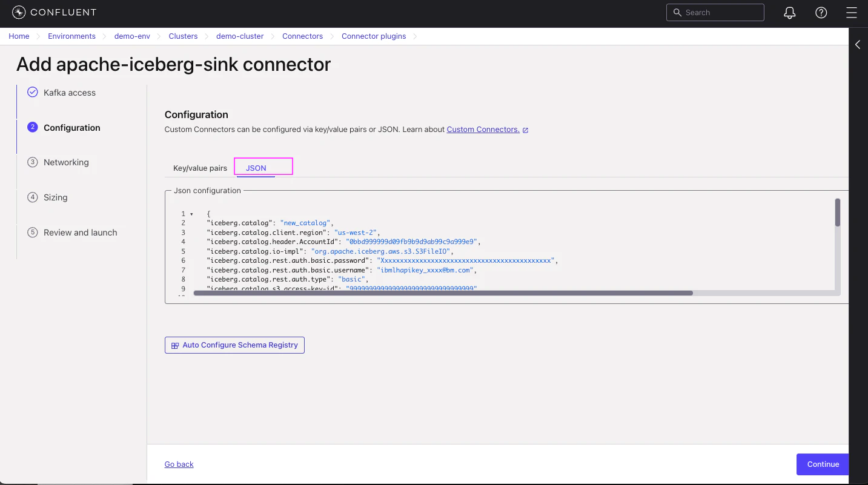This screenshot has width=868, height=485.
Task: Click the Confluent logo icon
Action: [x=19, y=12]
